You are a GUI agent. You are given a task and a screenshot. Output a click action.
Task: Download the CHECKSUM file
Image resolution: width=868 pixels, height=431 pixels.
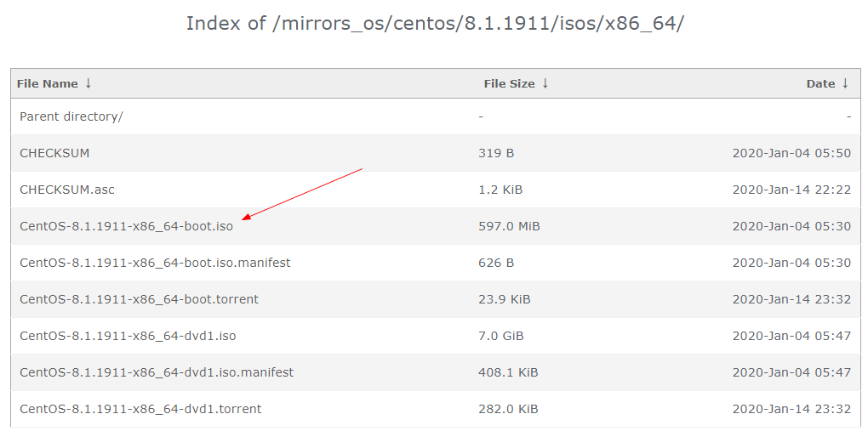pos(54,153)
